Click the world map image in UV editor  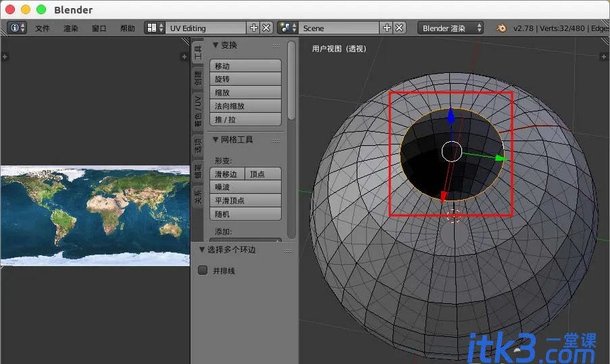(95, 216)
